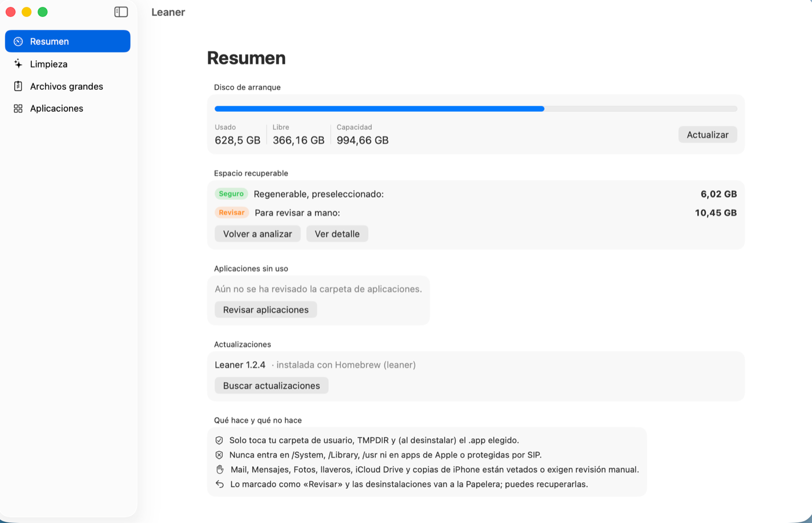
Task: Click the 'Espacio recuperable' section label
Action: 251,173
